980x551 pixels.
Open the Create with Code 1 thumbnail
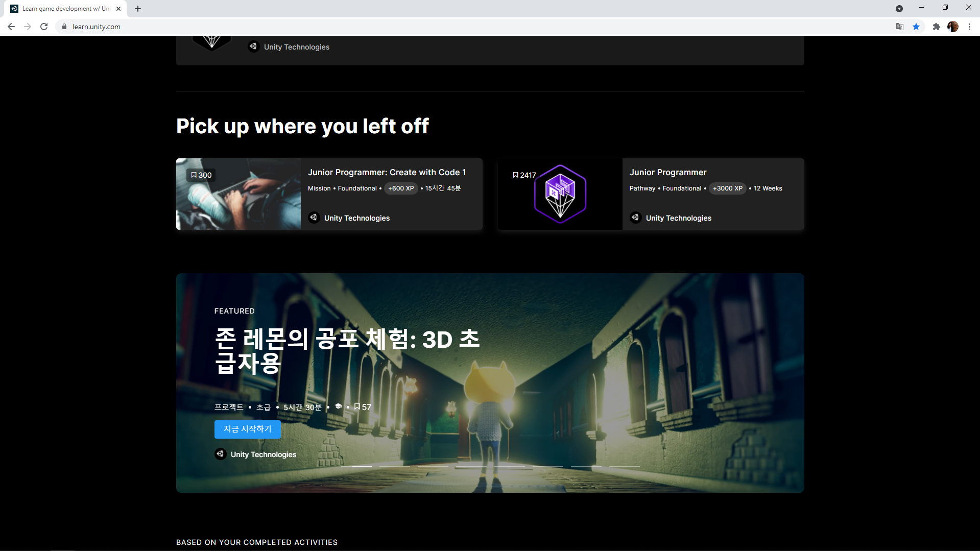pos(238,194)
